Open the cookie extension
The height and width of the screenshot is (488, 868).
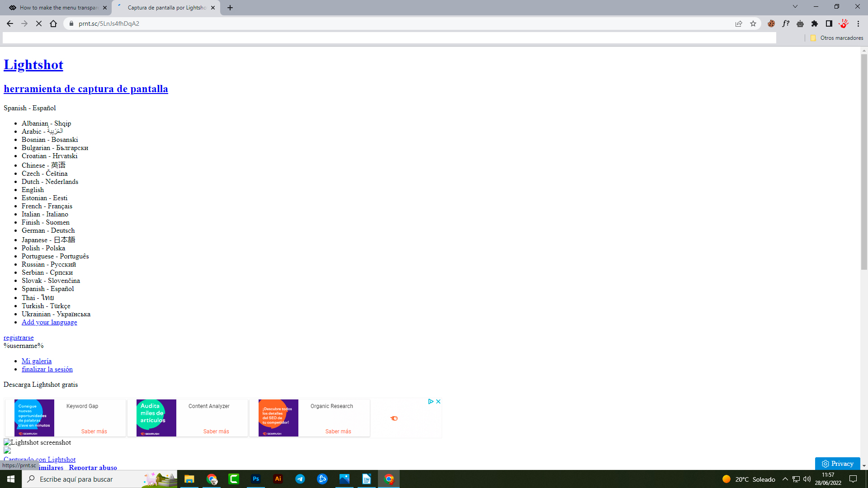point(771,23)
